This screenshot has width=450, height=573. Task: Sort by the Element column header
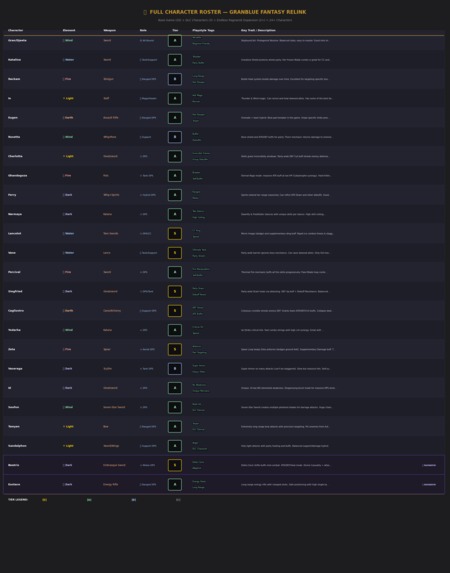coord(69,30)
